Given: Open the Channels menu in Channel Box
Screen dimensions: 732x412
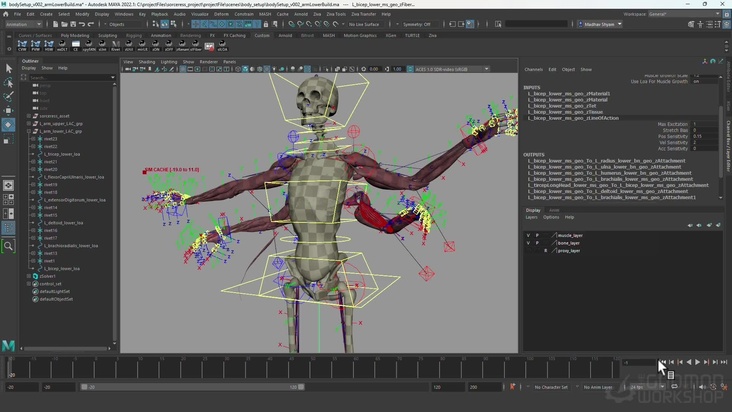Looking at the screenshot, I should point(533,70).
